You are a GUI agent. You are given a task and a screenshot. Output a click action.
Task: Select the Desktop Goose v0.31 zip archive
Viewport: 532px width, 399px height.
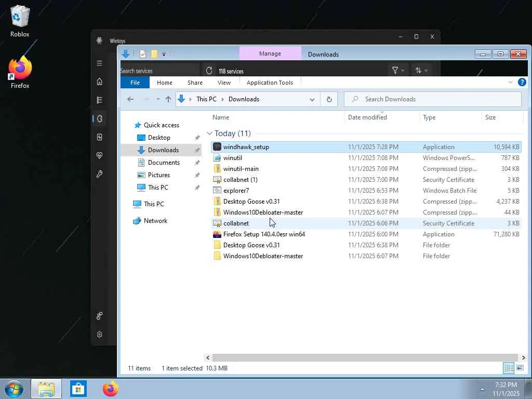point(366,201)
